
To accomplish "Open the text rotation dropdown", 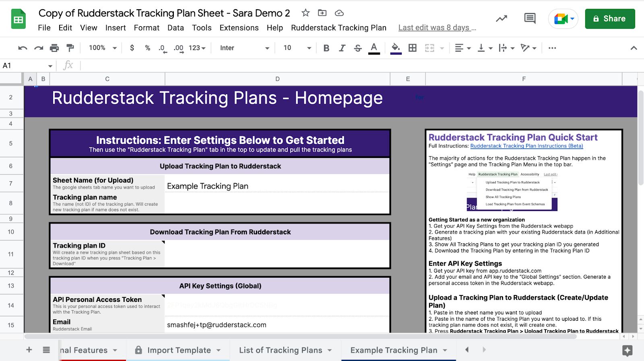I will click(528, 48).
